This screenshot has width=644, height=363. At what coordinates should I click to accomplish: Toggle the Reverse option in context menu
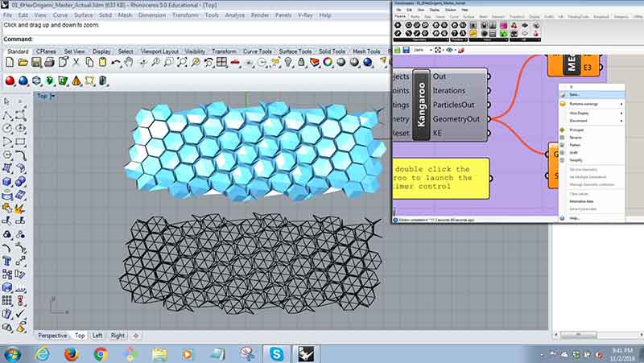576,138
